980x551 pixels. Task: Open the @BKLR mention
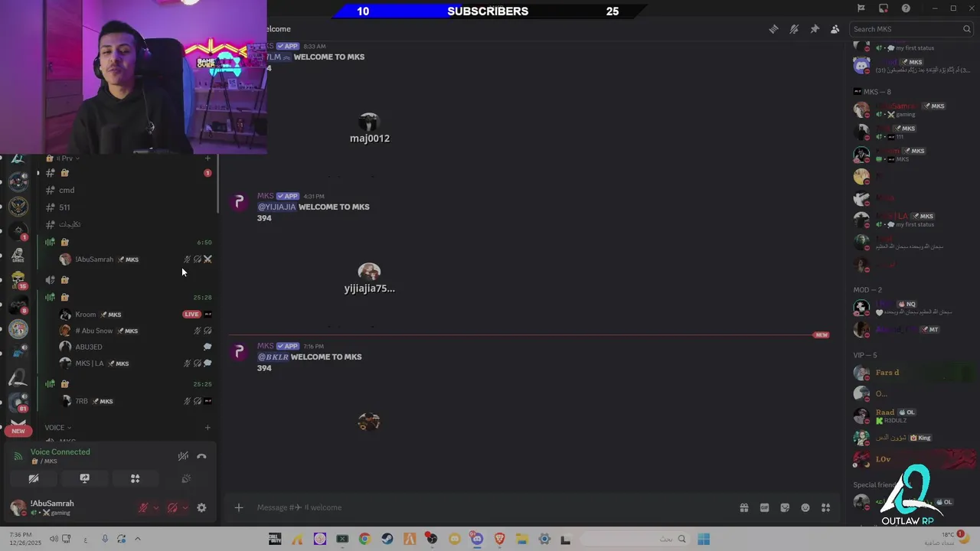[273, 357]
